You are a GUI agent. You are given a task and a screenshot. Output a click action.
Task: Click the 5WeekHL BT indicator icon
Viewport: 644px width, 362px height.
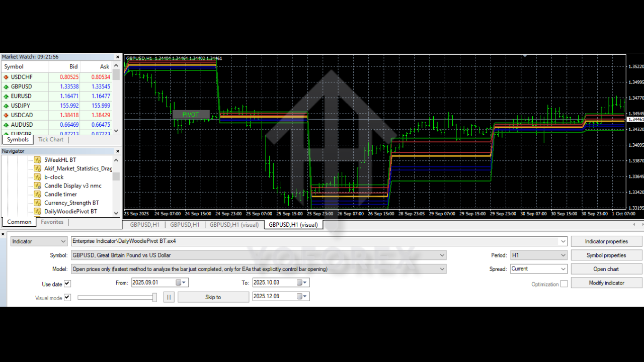[x=38, y=160]
